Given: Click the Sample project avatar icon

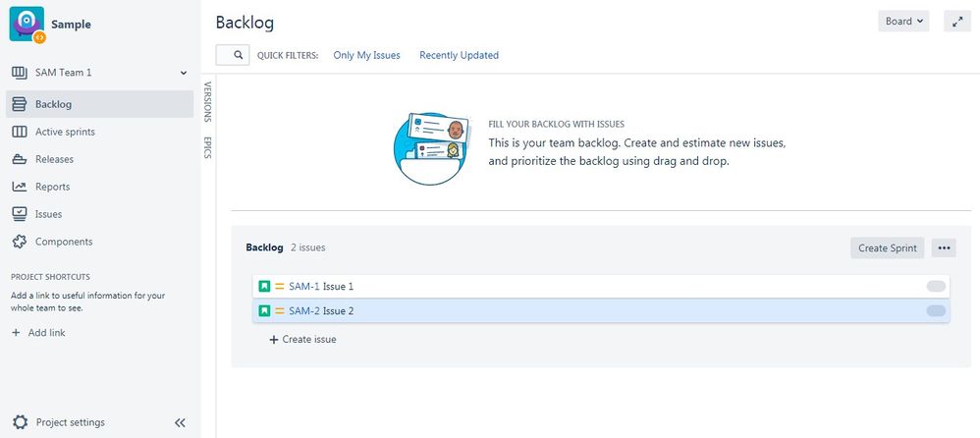Looking at the screenshot, I should 27,24.
